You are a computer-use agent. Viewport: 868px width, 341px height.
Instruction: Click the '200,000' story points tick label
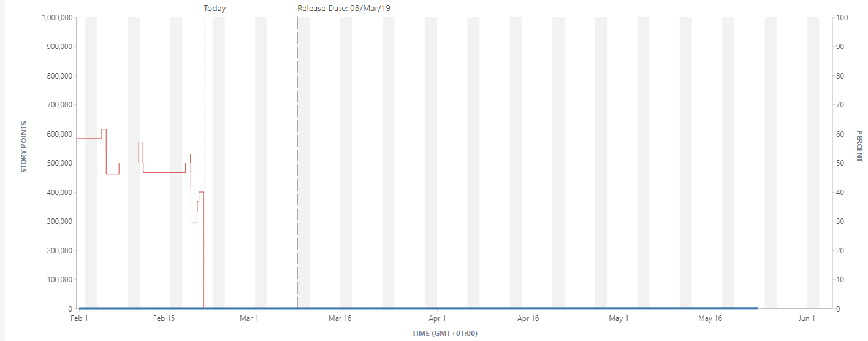pyautogui.click(x=59, y=251)
